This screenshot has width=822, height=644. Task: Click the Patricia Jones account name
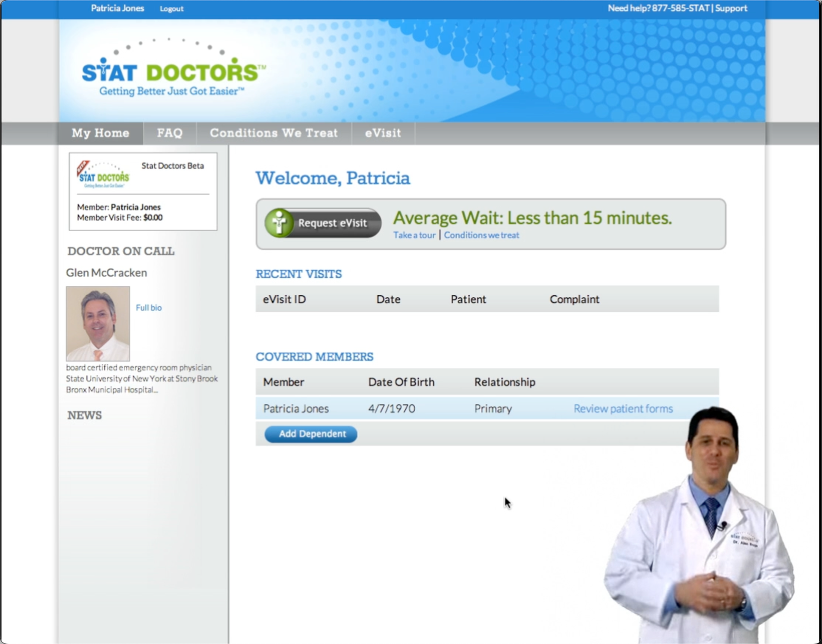tap(117, 8)
